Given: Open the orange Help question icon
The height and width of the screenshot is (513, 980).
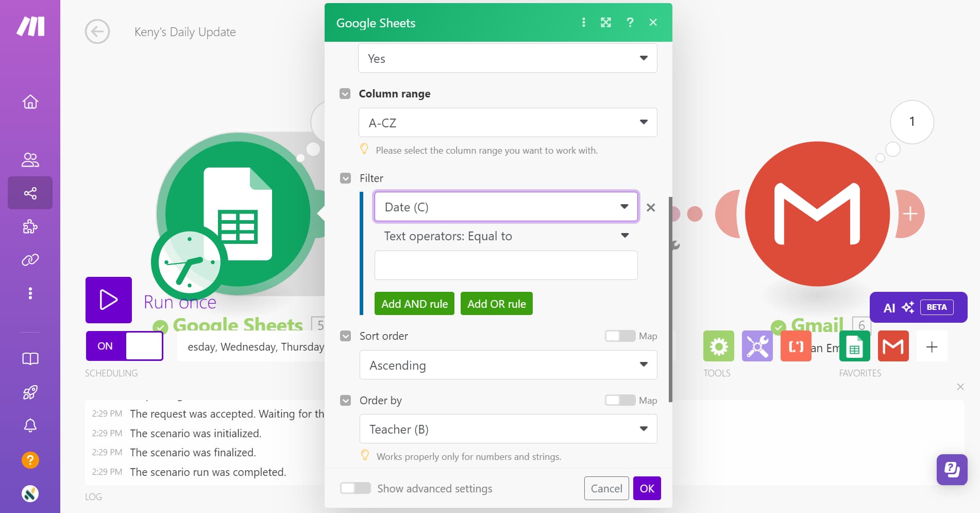Looking at the screenshot, I should 30,460.
